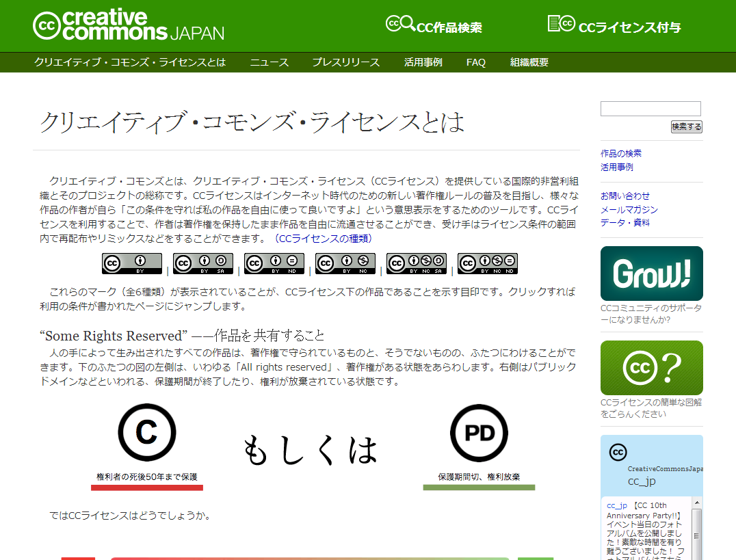Click the CC BY-NC license badge
The width and height of the screenshot is (736, 560).
(345, 263)
